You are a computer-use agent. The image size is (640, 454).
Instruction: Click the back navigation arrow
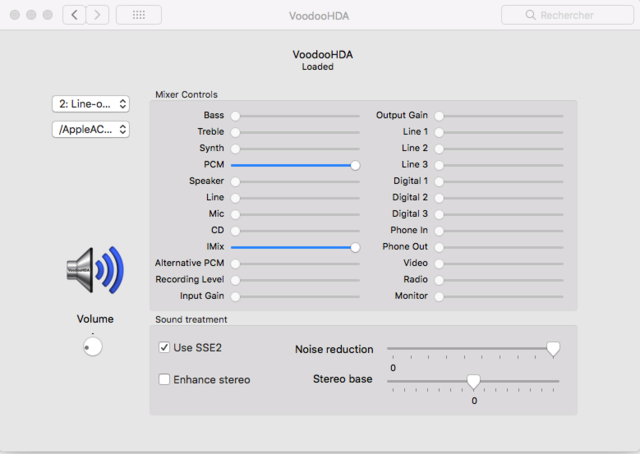click(74, 15)
